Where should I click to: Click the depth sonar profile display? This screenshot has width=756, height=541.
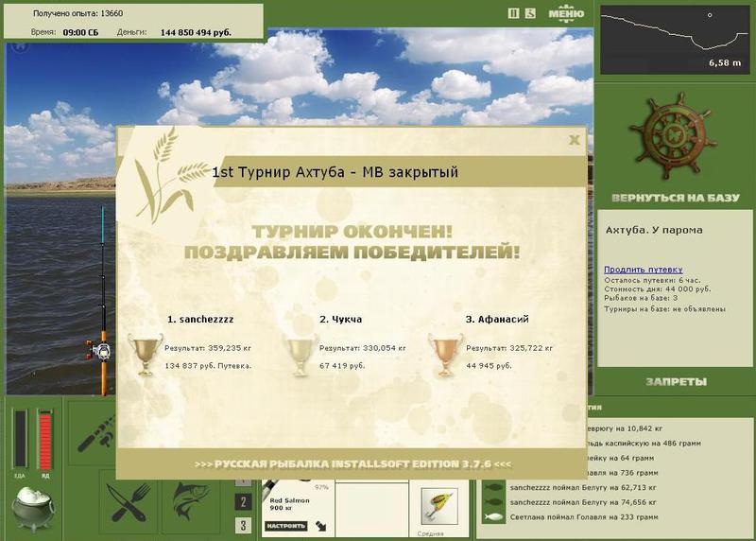click(675, 40)
